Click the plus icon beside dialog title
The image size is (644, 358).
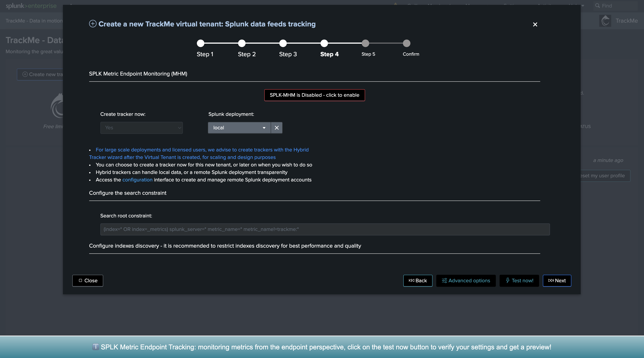pyautogui.click(x=93, y=24)
